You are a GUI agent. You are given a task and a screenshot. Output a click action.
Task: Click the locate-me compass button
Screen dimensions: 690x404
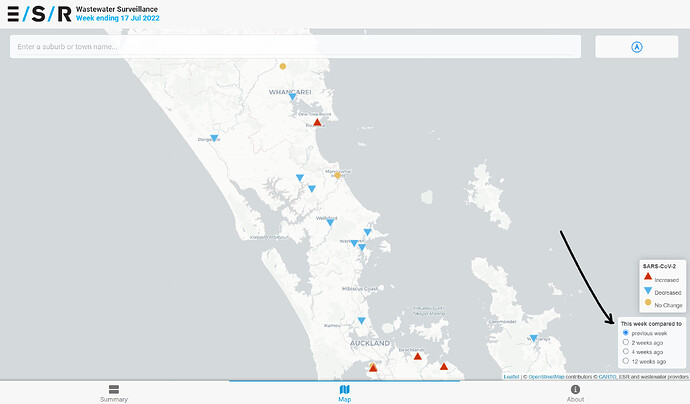[637, 47]
